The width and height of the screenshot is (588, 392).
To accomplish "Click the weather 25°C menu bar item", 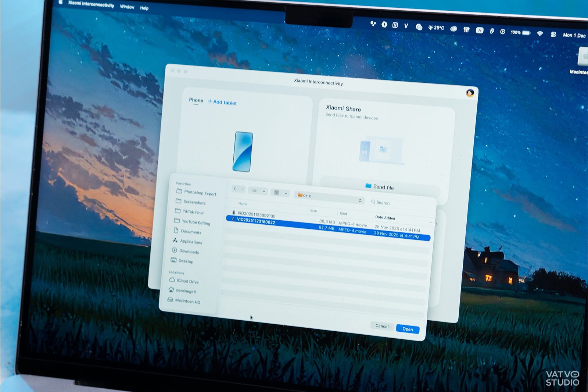I will (436, 28).
